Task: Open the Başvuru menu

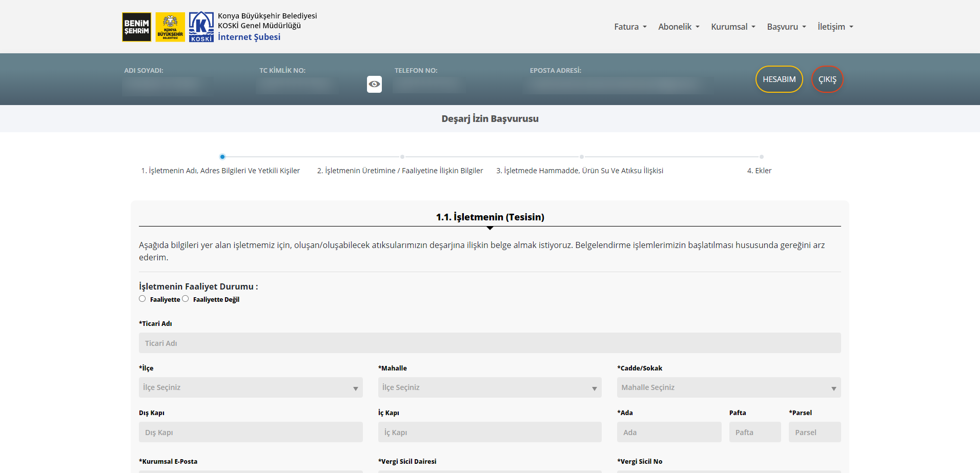Action: click(786, 27)
